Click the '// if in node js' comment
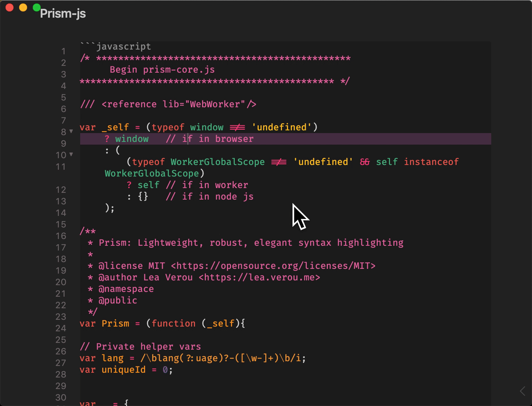 click(210, 197)
